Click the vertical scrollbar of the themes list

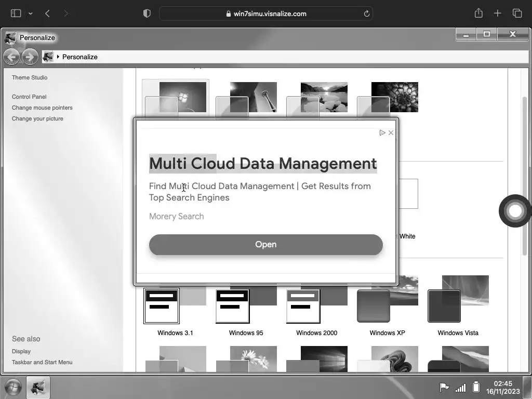point(525,177)
